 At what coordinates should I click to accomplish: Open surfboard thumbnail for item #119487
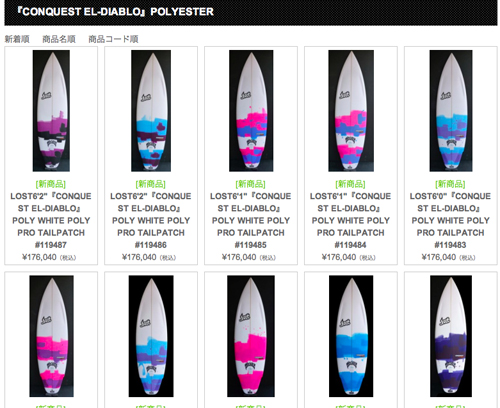click(51, 111)
